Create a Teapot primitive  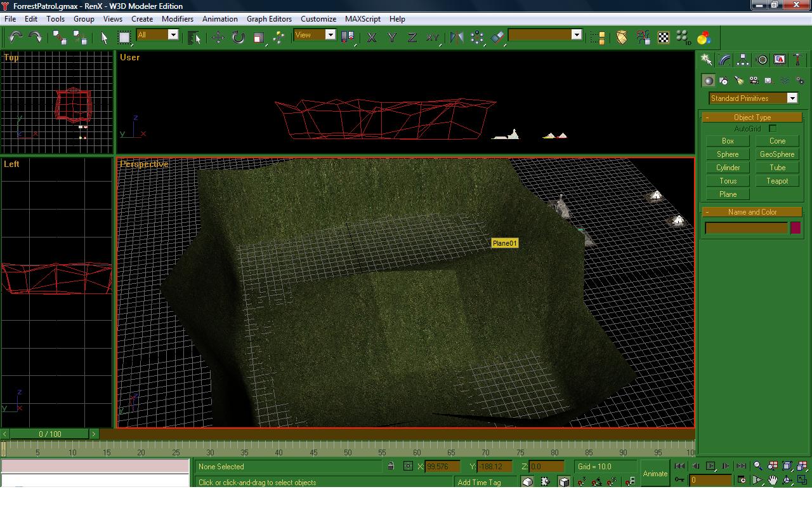(777, 181)
